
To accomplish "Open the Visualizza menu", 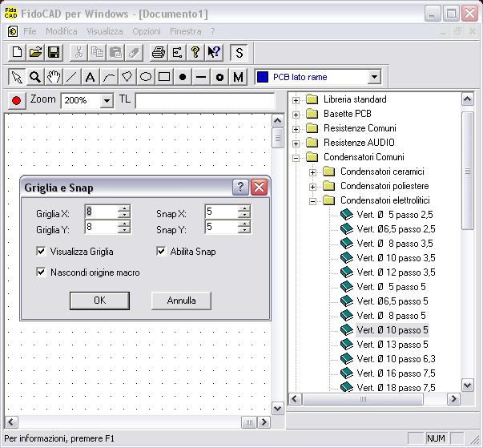I will 105,31.
